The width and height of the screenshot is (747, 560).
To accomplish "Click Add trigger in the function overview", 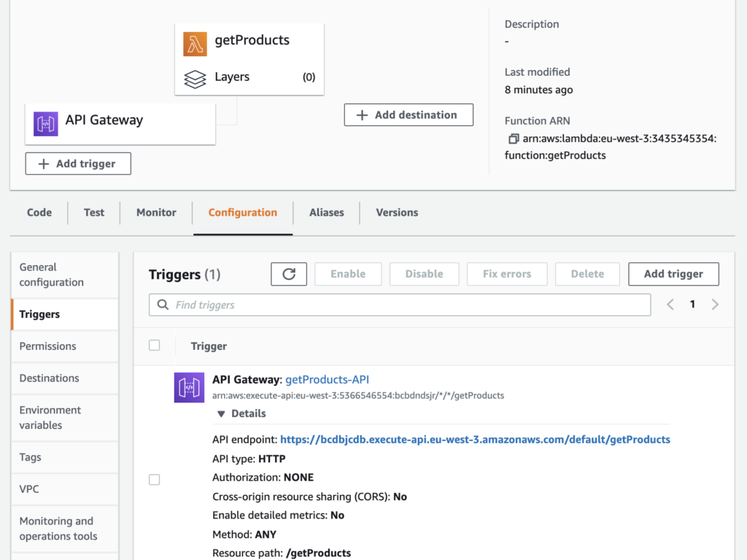I will click(x=78, y=164).
